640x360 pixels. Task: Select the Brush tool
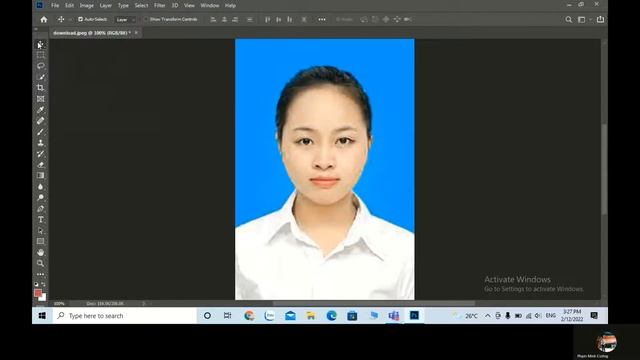40,132
